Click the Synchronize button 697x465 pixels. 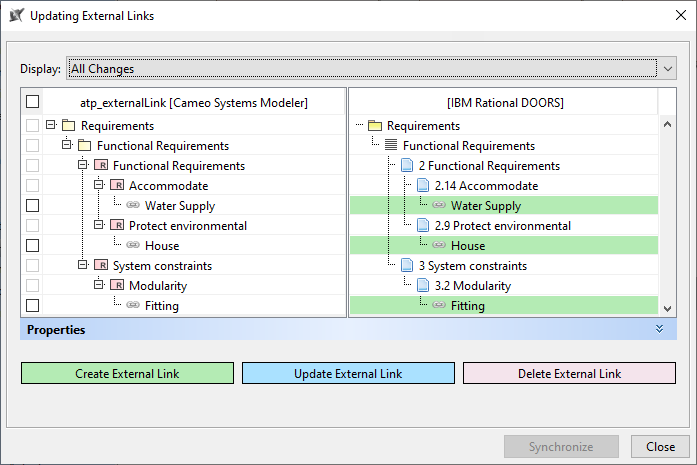561,447
